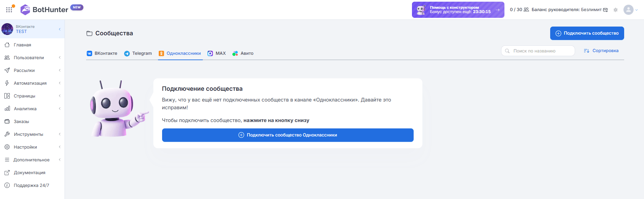
Task: Click the NEW badge next to BotHunter
Action: click(x=77, y=7)
